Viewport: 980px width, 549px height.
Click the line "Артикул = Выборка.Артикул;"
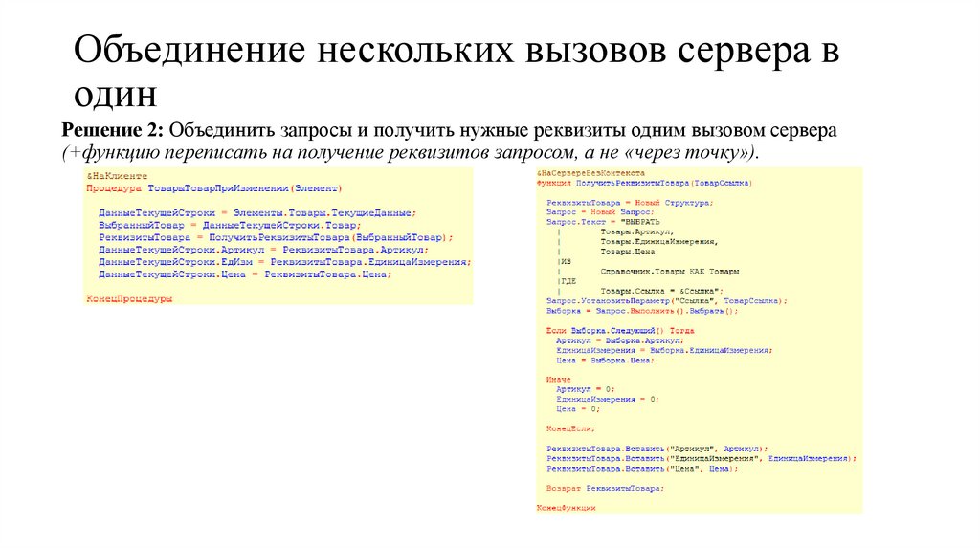click(620, 340)
